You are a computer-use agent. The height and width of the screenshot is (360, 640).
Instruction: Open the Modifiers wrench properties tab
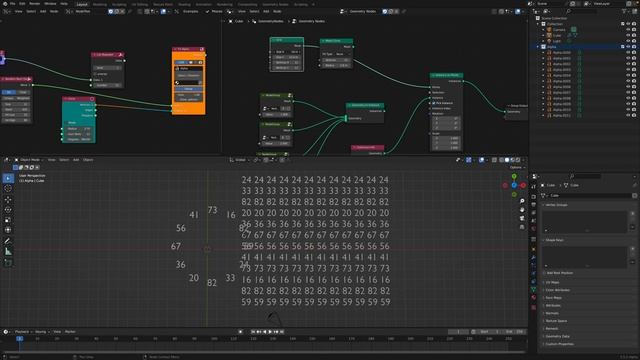point(533,258)
